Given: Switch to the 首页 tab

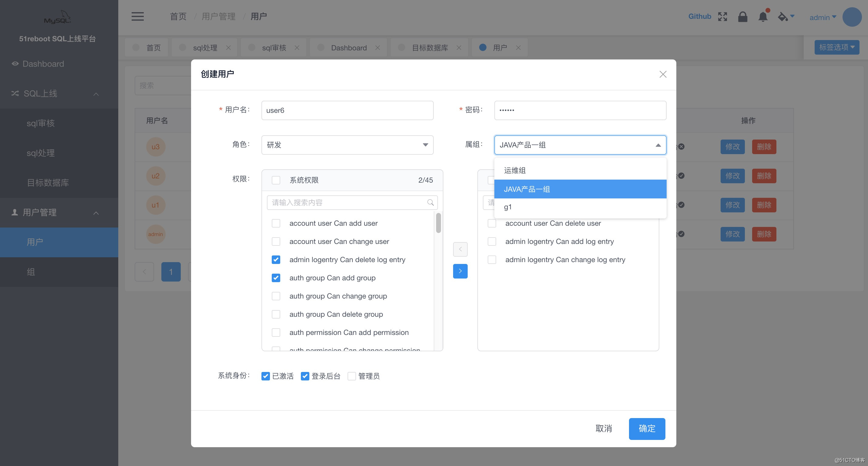Looking at the screenshot, I should (x=147, y=48).
